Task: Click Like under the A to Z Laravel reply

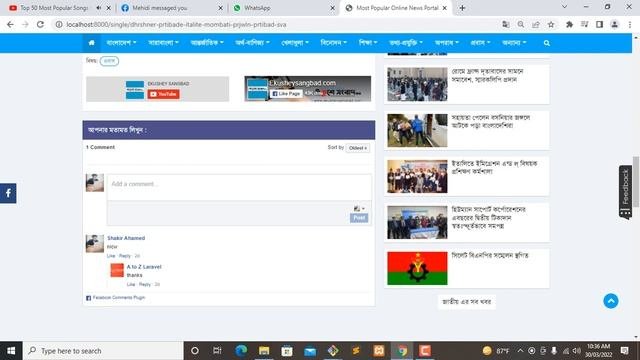Action: [131, 284]
